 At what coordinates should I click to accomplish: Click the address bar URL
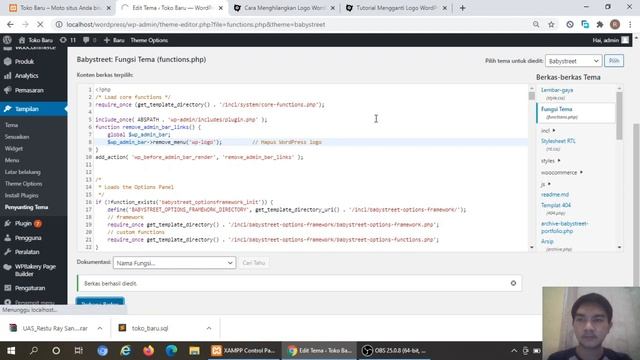coord(196,24)
